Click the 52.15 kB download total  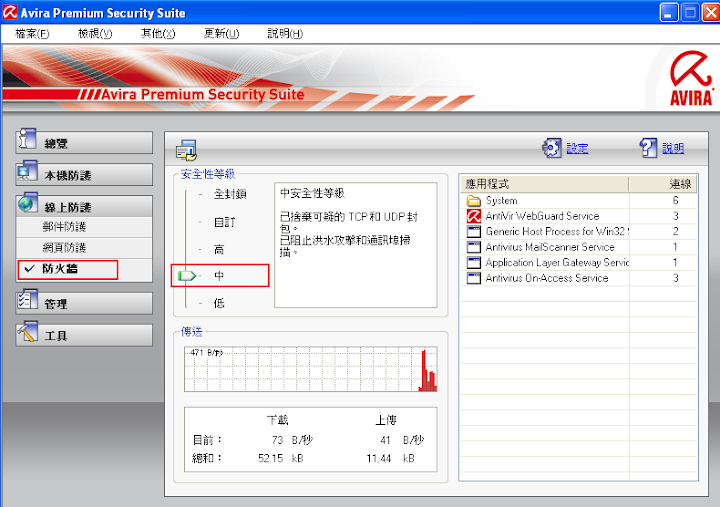pyautogui.click(x=281, y=458)
